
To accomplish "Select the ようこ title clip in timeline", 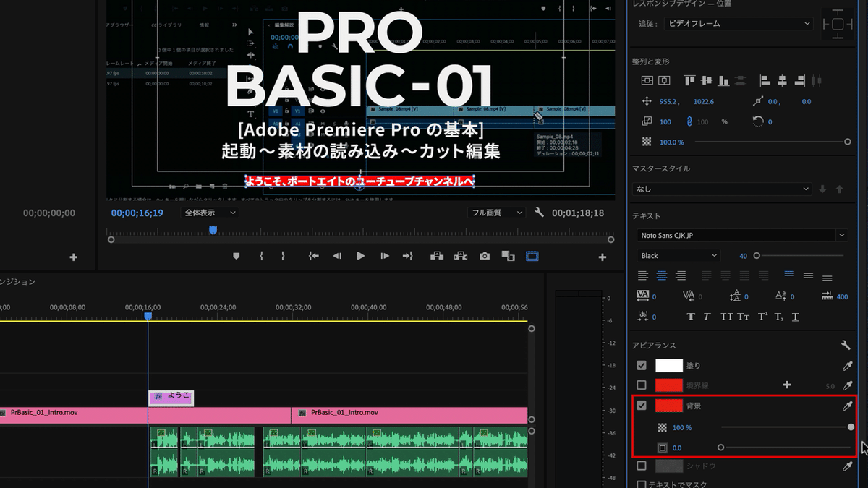I will [x=171, y=397].
